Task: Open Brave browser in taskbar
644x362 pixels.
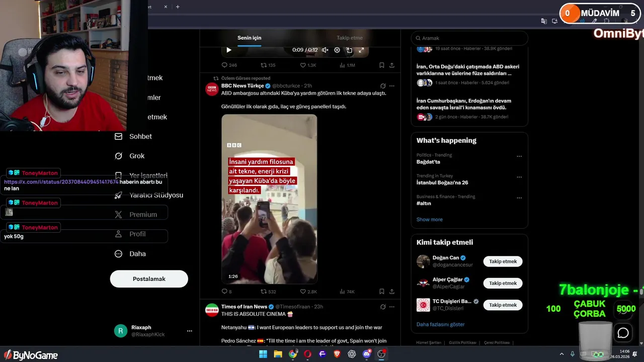Action: coord(337,354)
